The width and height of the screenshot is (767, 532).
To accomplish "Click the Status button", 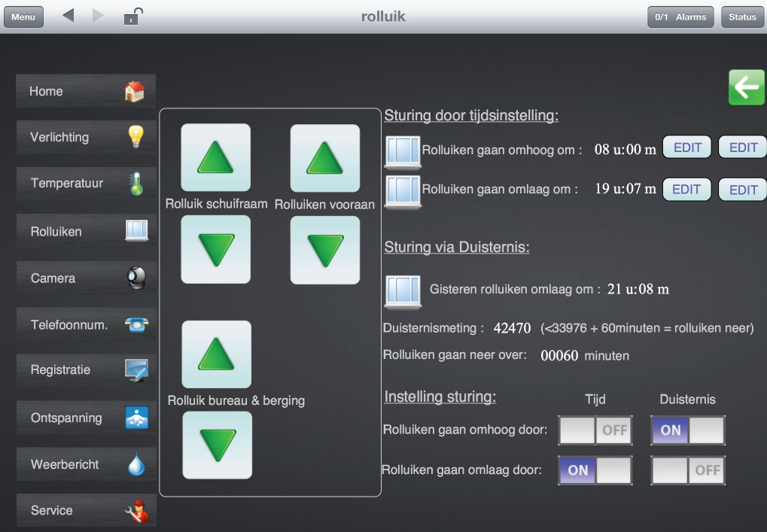I will click(742, 17).
